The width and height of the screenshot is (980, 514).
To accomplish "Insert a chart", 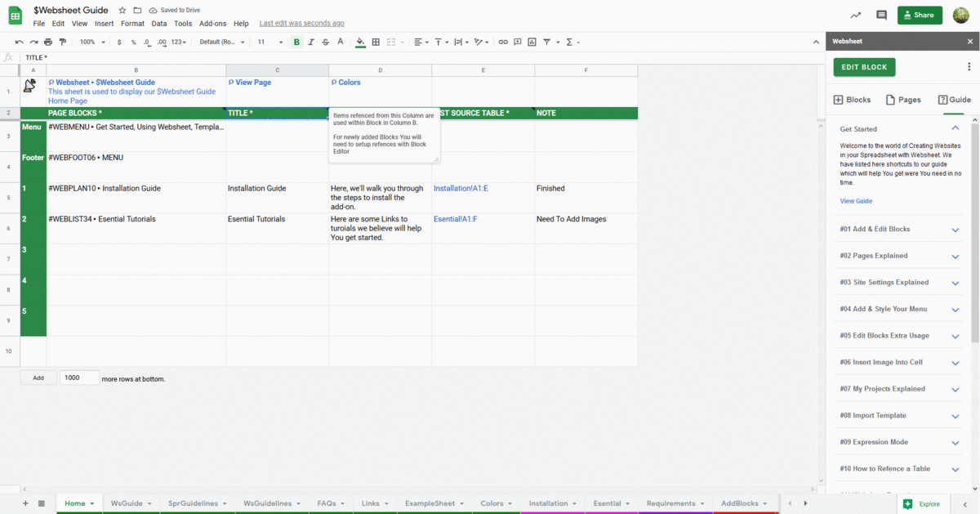I will 532,42.
